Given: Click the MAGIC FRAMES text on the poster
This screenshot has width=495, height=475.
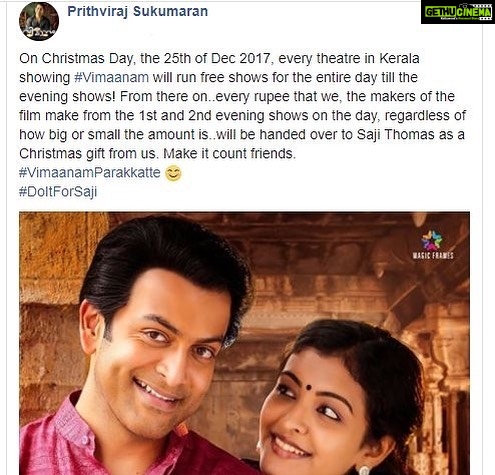Looking at the screenshot, I should (x=433, y=256).
